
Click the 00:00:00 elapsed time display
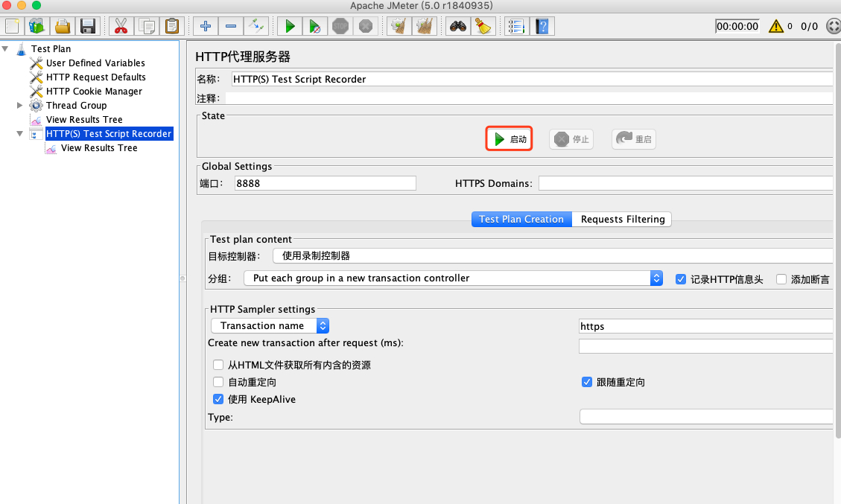click(x=737, y=26)
